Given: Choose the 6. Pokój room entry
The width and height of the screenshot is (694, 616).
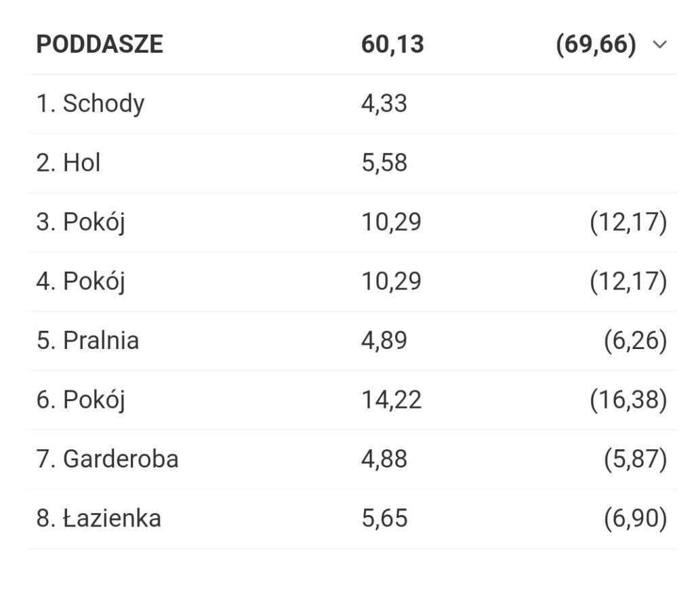Looking at the screenshot, I should coord(81,400).
